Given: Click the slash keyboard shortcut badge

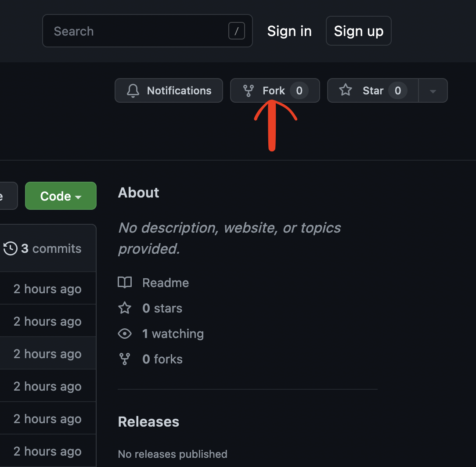Looking at the screenshot, I should pos(236,31).
